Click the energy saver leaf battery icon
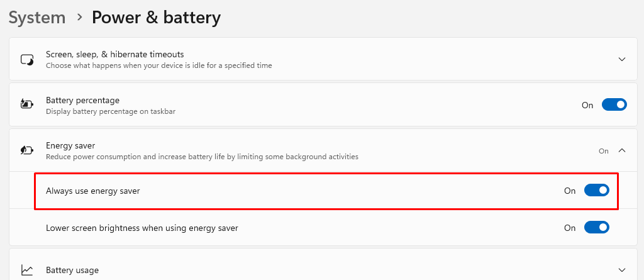Viewport: 644px width, 280px height. point(27,150)
